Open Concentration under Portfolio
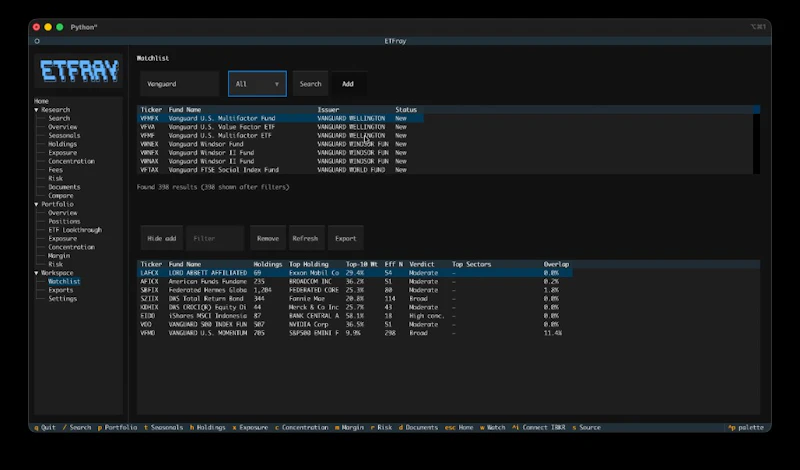 [71, 248]
